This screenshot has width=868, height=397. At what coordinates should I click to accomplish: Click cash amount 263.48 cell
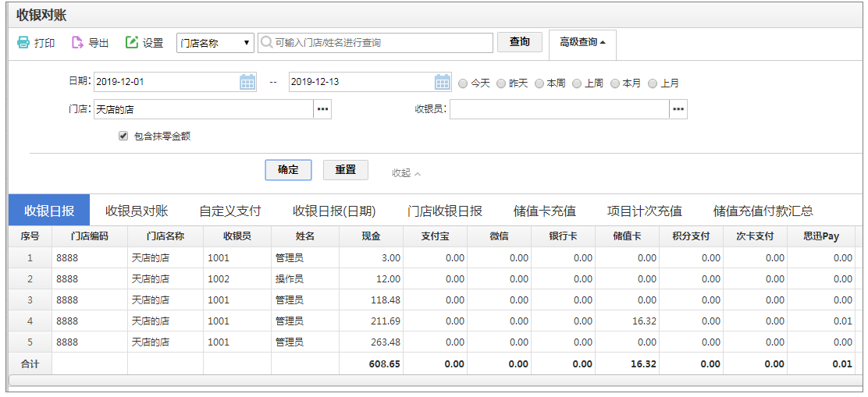371,342
